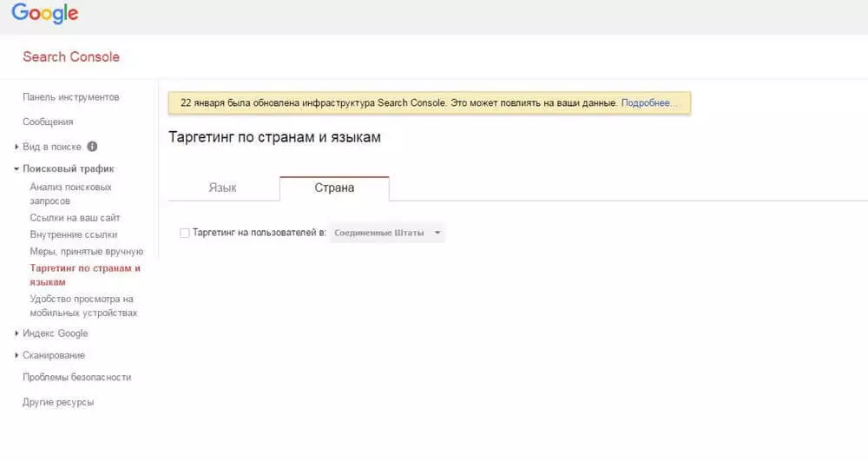Open Сообщения in the sidebar
The width and height of the screenshot is (868, 461).
click(x=48, y=122)
